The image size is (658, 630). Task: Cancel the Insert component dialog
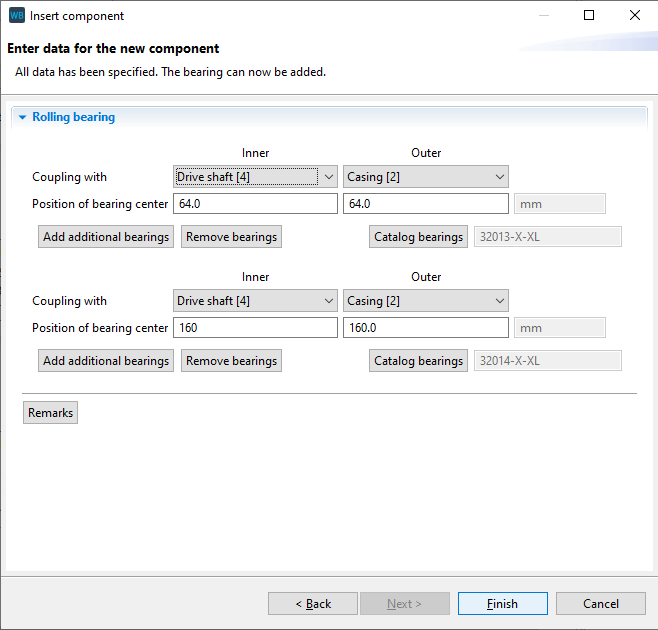(600, 604)
